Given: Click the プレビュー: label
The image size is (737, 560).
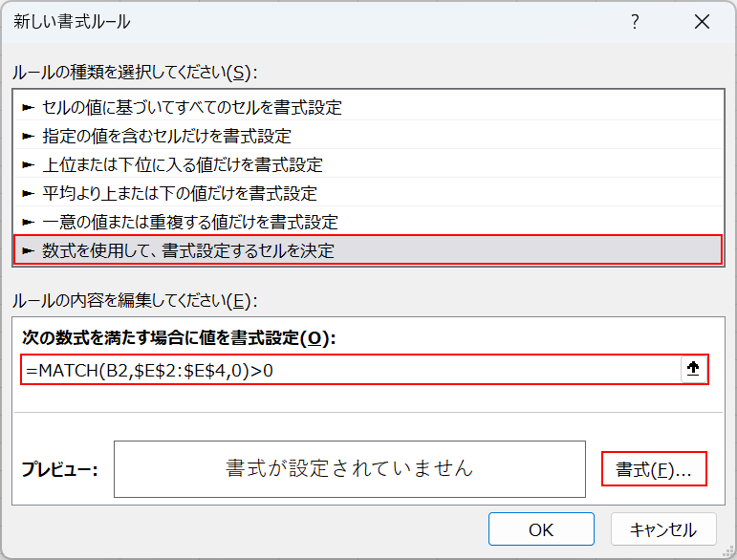Looking at the screenshot, I should tap(60, 470).
